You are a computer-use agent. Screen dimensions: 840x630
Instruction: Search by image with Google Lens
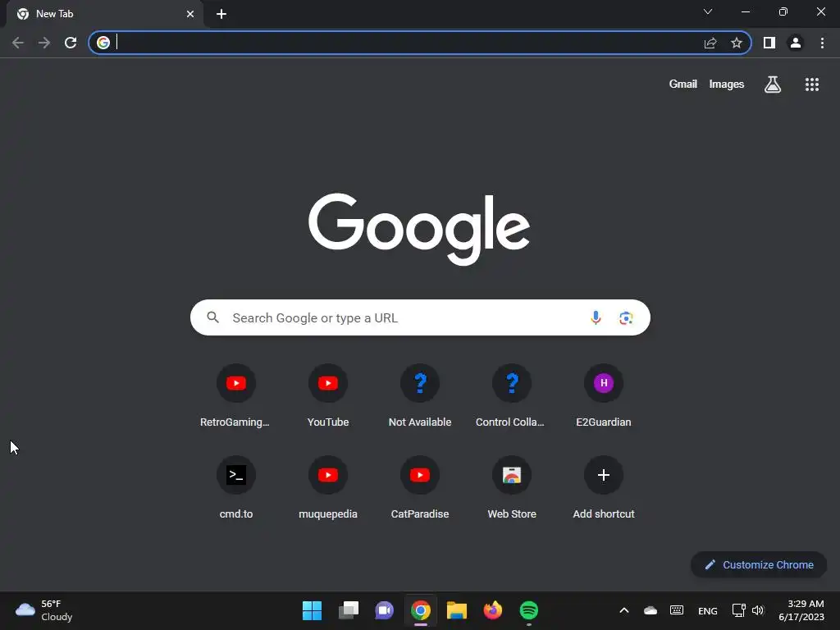click(626, 317)
